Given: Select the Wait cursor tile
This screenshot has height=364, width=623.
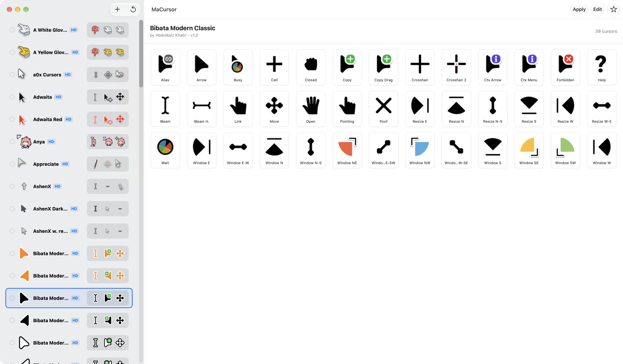Looking at the screenshot, I should (x=165, y=150).
